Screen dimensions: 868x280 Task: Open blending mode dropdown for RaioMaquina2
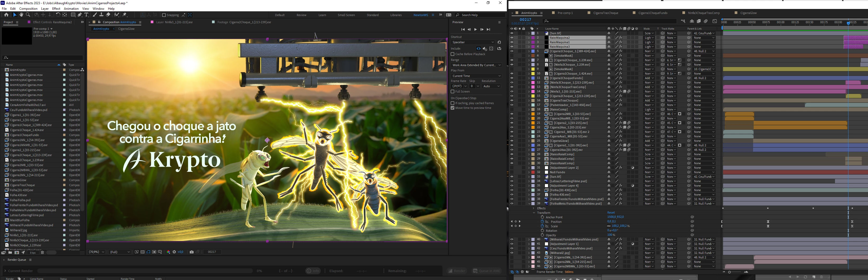(649, 38)
